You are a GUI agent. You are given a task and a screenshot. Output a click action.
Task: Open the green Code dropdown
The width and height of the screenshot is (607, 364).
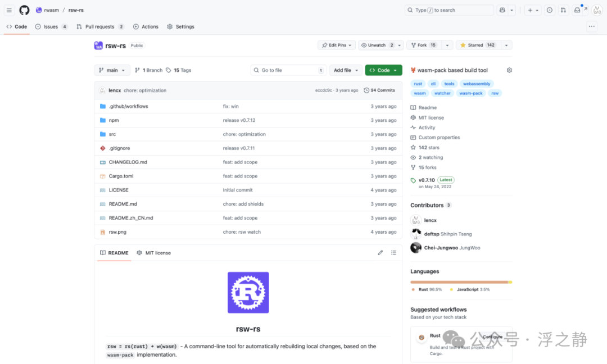click(383, 70)
